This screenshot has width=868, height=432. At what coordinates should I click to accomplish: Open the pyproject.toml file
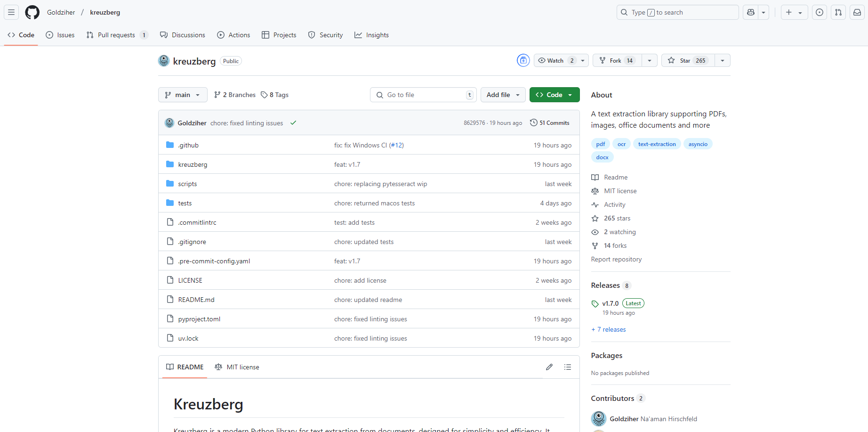[x=199, y=319]
